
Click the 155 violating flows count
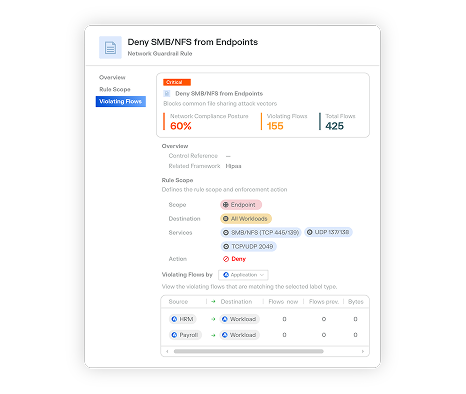coord(275,126)
